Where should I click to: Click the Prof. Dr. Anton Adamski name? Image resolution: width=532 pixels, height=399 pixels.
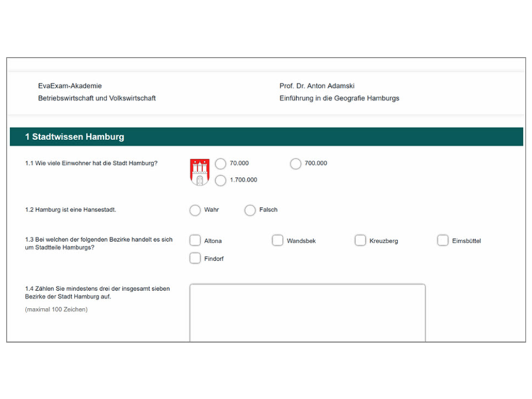pos(317,86)
